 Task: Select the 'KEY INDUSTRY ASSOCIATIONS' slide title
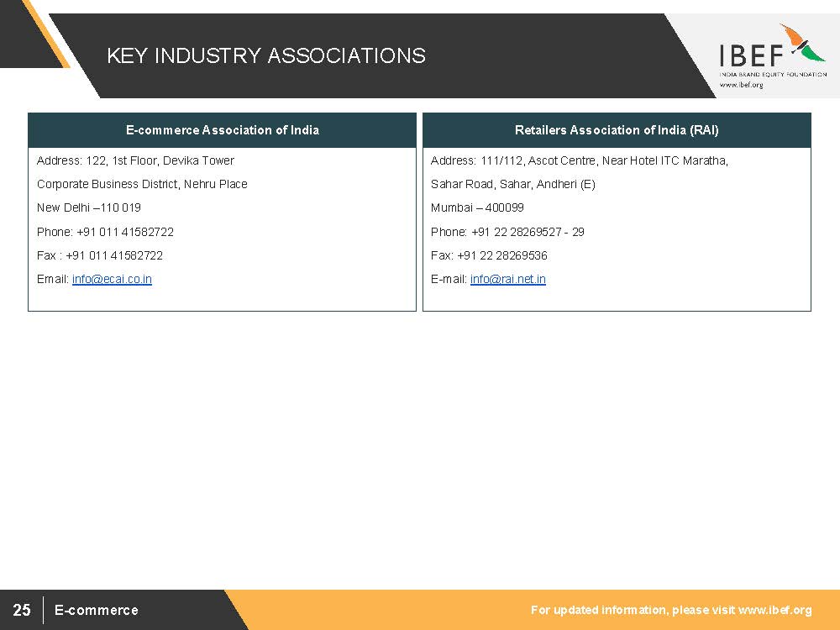266,55
